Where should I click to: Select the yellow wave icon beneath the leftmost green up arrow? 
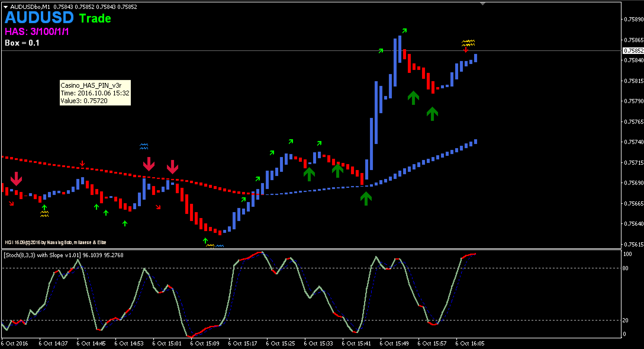pyautogui.click(x=44, y=214)
